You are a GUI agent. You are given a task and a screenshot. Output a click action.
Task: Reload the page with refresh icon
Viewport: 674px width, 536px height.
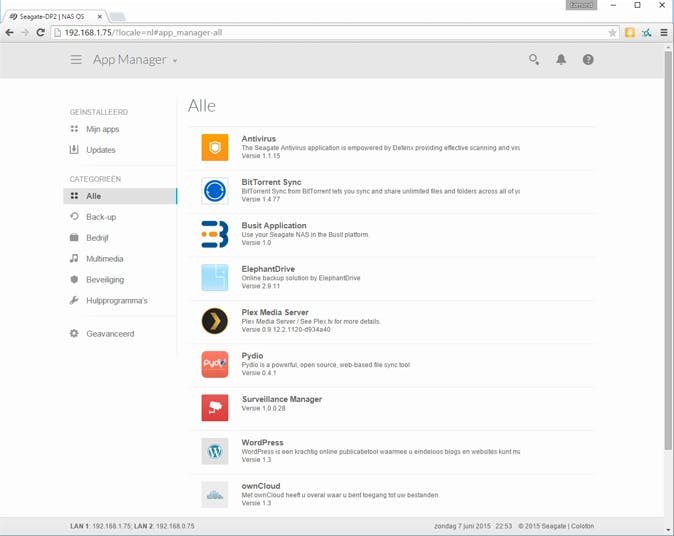[40, 32]
